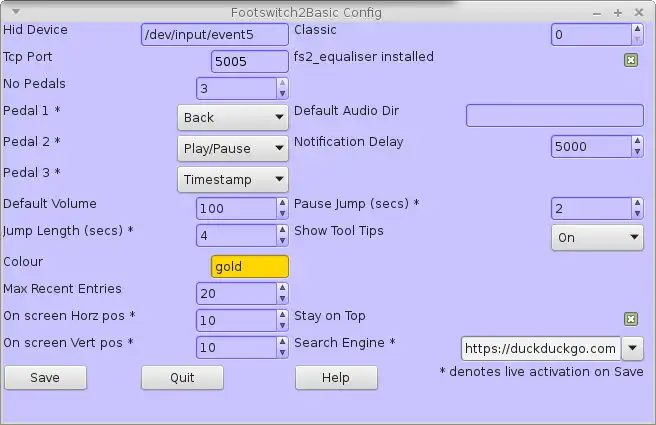Decrease the Default Volume value
Screen dimensions: 656x425
[x=282, y=214]
